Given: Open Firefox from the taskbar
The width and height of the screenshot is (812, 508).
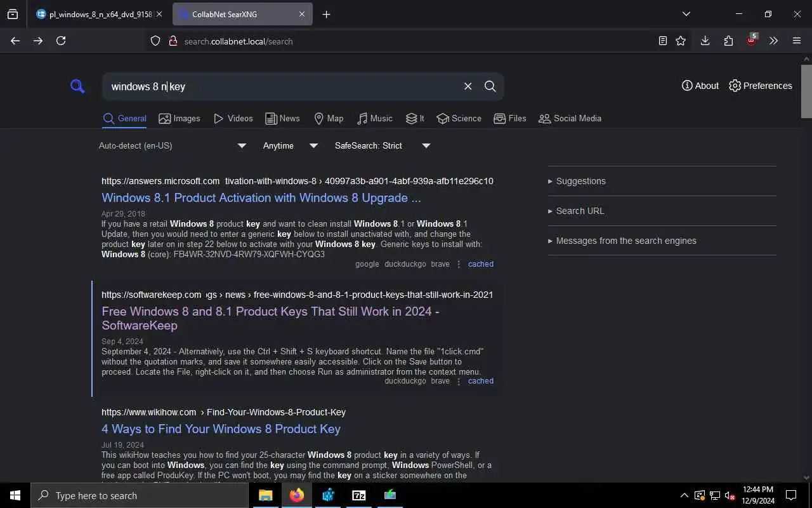Looking at the screenshot, I should pos(297,495).
